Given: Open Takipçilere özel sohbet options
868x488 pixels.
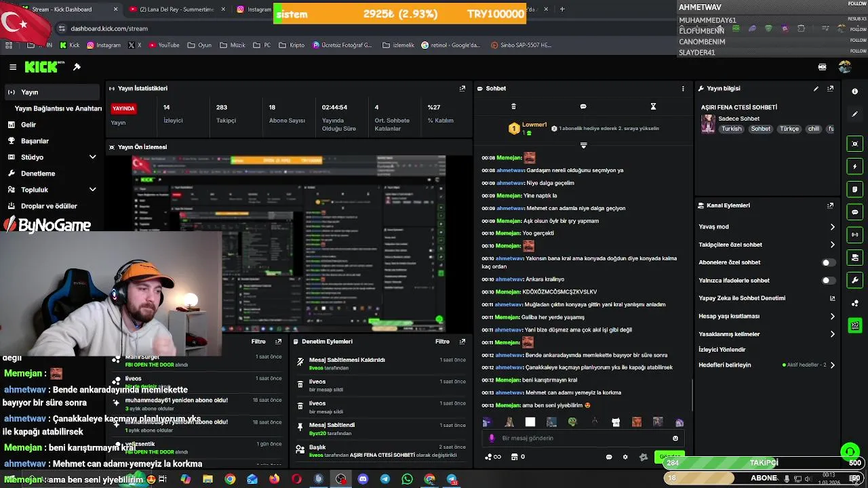Looking at the screenshot, I should 766,245.
